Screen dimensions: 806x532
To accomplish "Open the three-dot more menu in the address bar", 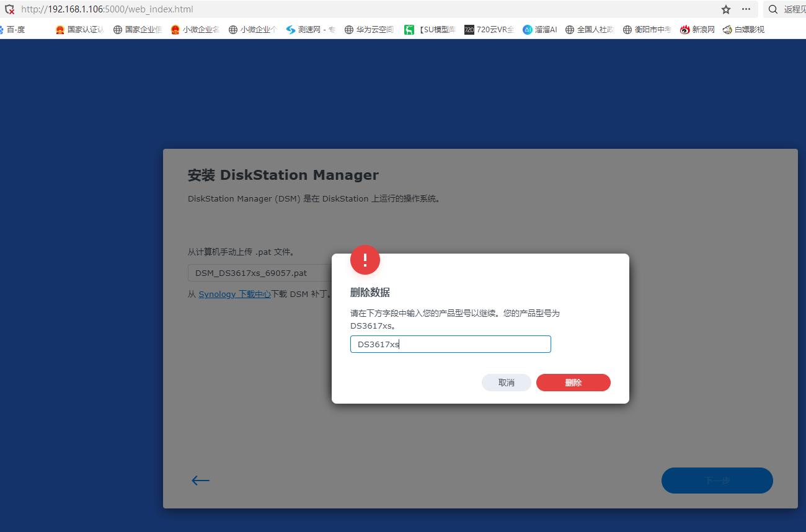I will (x=746, y=9).
